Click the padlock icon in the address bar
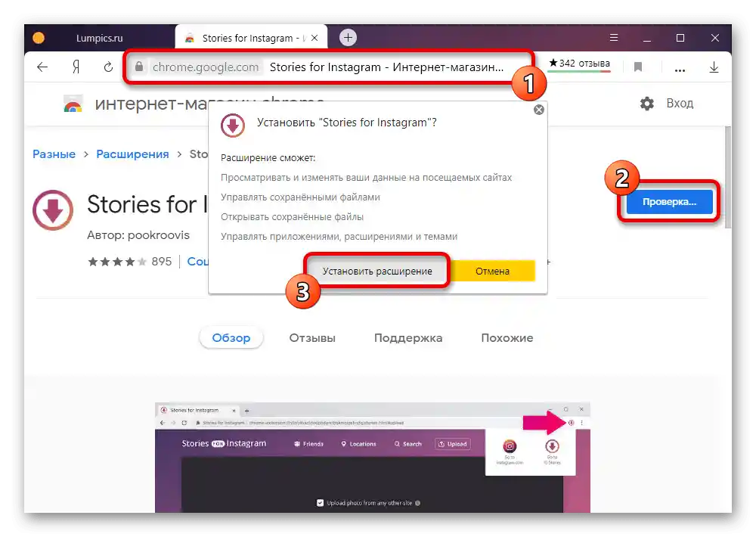The height and width of the screenshot is (537, 756). click(139, 67)
